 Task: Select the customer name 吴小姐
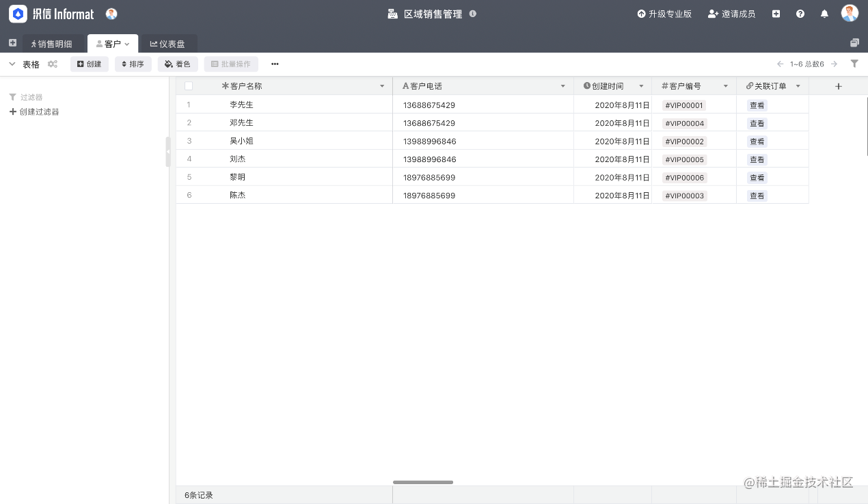241,141
